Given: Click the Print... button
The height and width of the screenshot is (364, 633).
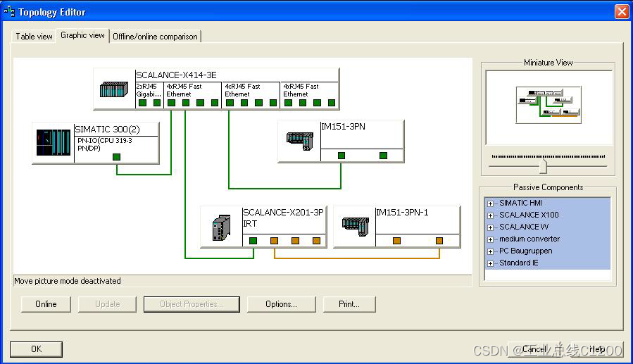Looking at the screenshot, I should click(x=349, y=304).
